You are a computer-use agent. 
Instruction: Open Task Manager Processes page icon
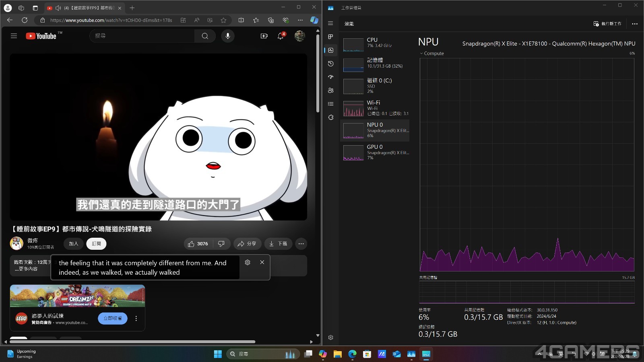(330, 37)
